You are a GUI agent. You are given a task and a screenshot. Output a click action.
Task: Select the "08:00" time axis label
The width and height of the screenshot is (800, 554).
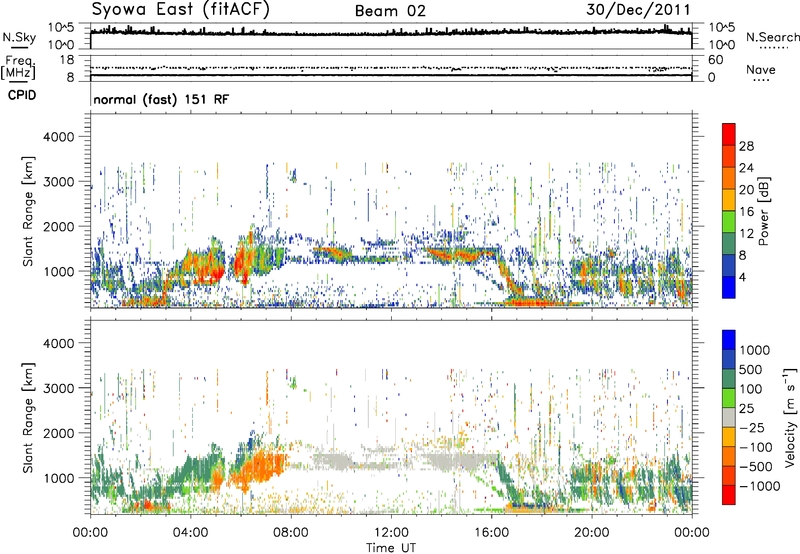[291, 533]
